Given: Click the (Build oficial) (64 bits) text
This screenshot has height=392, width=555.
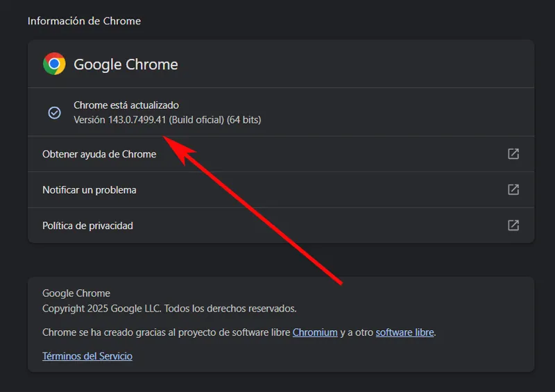Looking at the screenshot, I should pyautogui.click(x=215, y=120).
